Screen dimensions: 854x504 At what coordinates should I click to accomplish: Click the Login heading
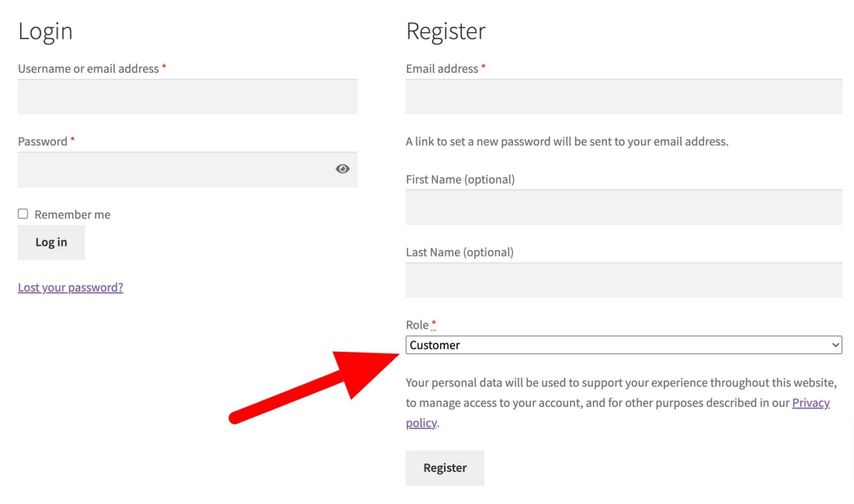[x=45, y=31]
